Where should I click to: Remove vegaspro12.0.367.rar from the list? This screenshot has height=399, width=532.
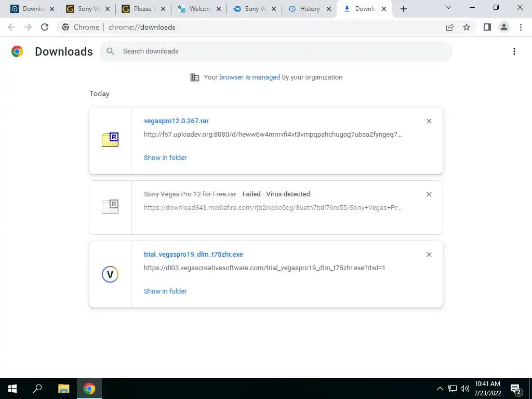[429, 121]
